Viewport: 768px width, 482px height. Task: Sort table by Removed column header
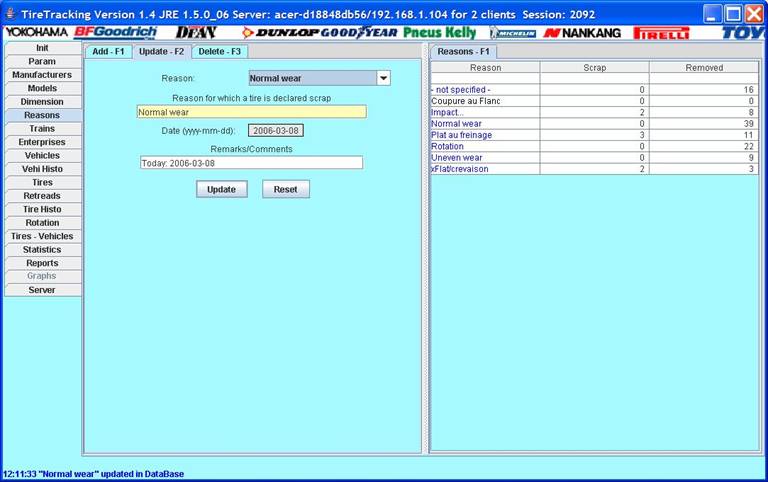(x=704, y=67)
